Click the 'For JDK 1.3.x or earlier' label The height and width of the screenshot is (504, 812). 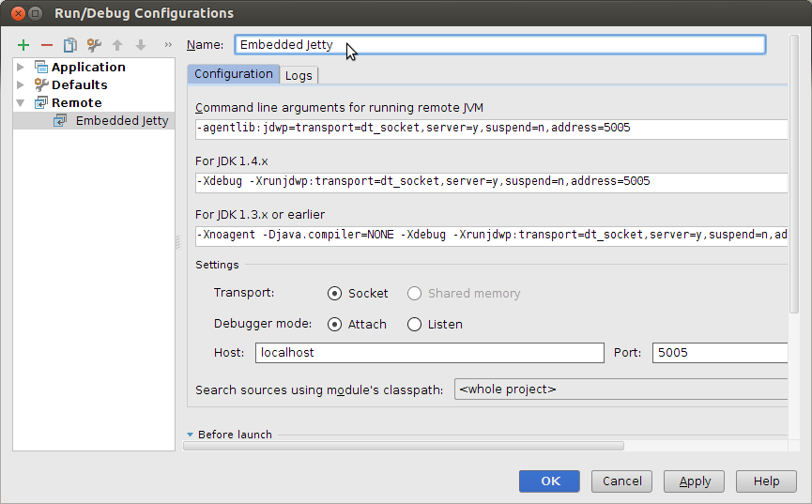pyautogui.click(x=260, y=214)
